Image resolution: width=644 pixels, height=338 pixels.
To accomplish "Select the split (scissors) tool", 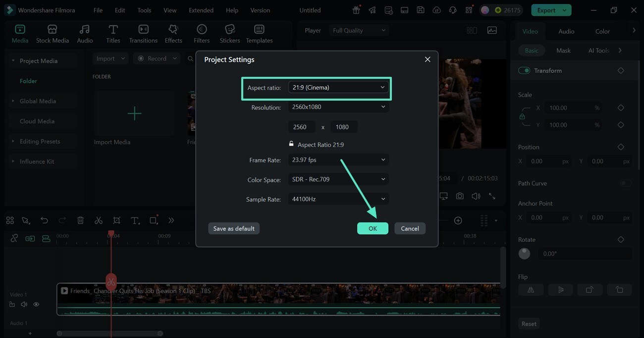I will (x=99, y=220).
